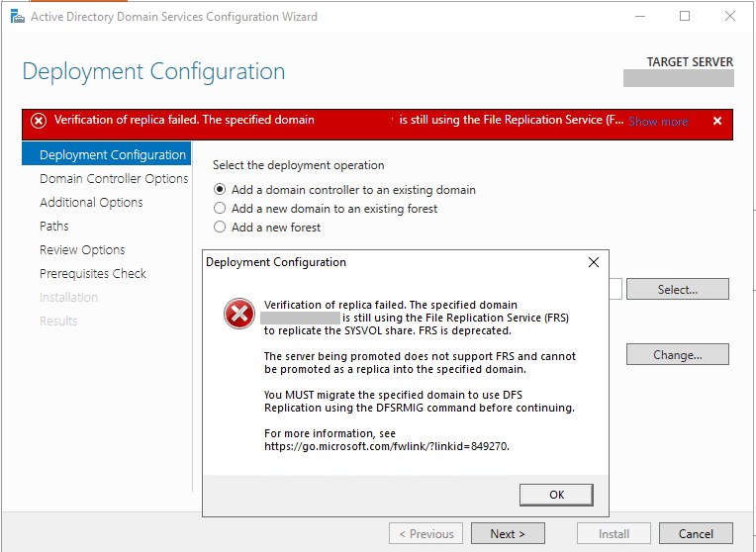The image size is (756, 552).
Task: Click the wizard title bar app icon
Action: click(x=18, y=17)
